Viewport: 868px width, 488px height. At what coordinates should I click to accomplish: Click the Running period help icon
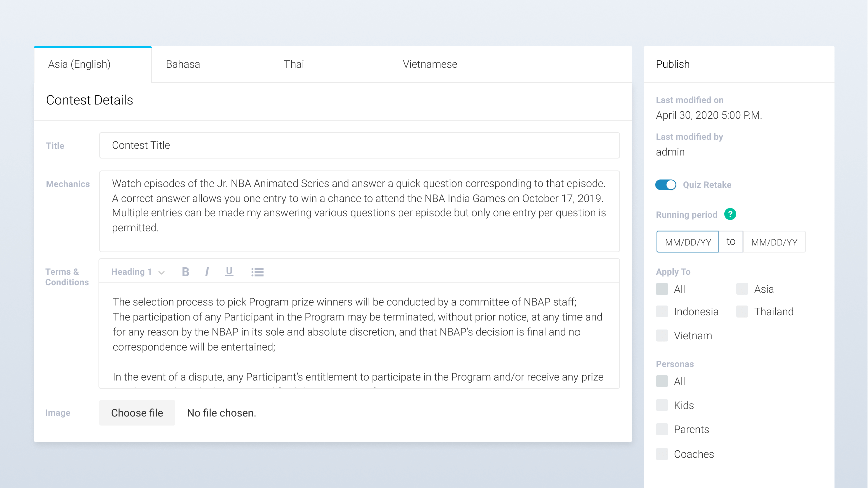[x=730, y=214]
